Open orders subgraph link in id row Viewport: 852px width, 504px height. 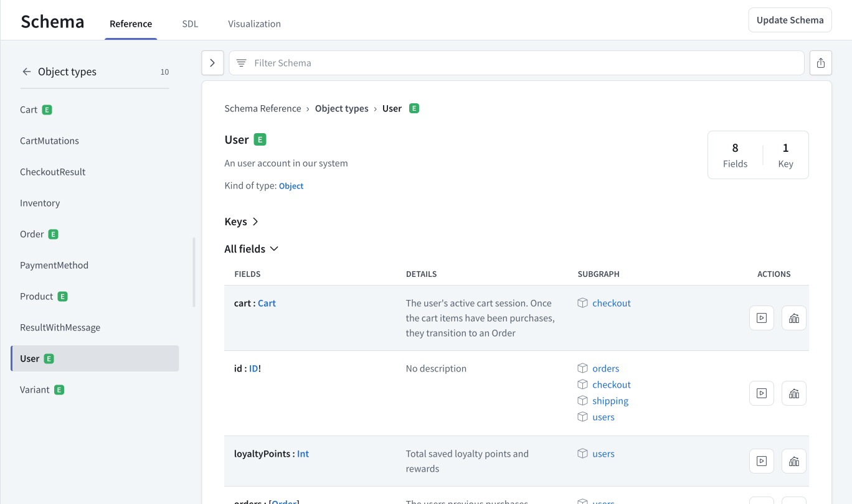coord(606,368)
